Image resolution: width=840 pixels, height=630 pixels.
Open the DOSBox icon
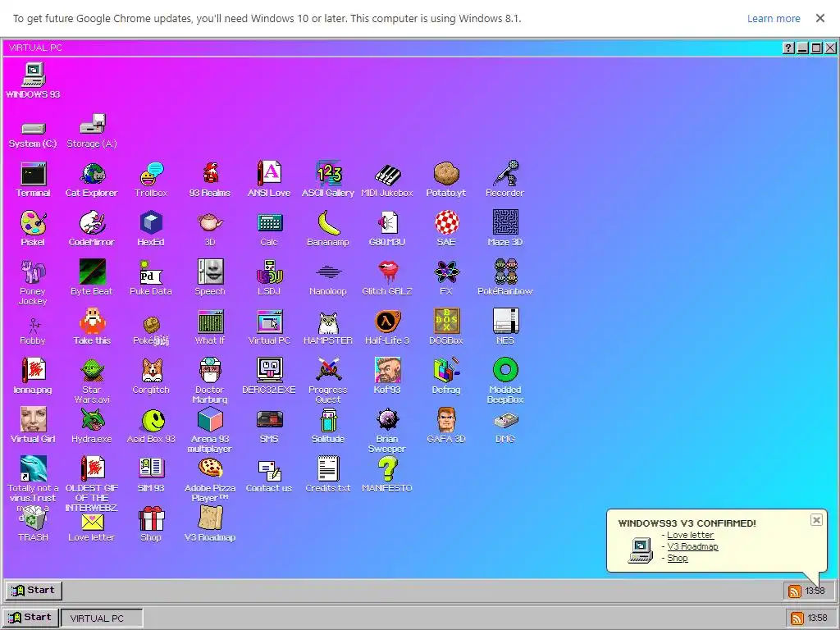446,327
